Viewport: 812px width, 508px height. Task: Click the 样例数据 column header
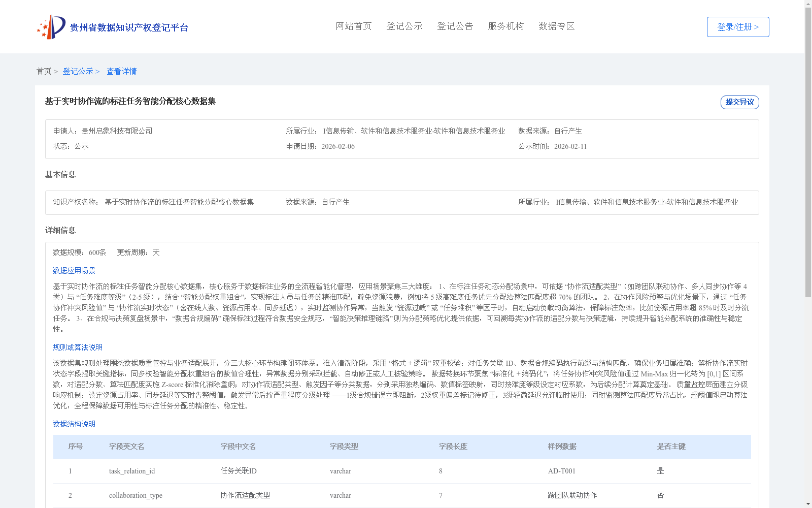pos(562,447)
